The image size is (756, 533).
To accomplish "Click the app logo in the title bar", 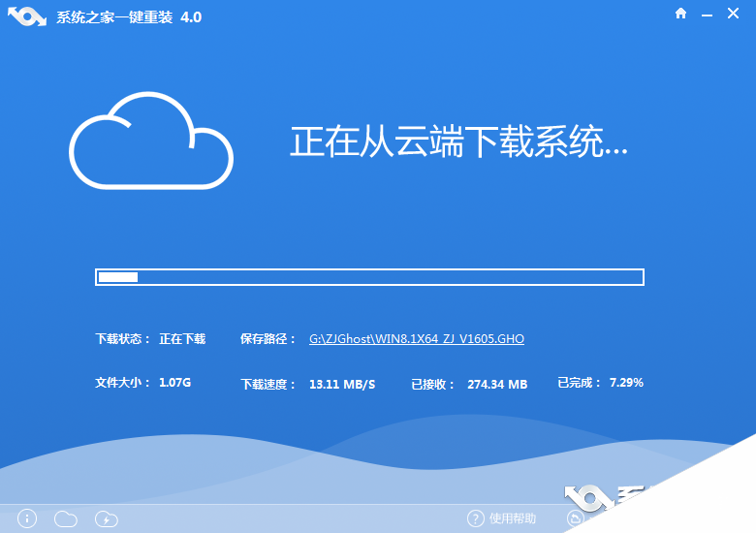I will [x=27, y=16].
